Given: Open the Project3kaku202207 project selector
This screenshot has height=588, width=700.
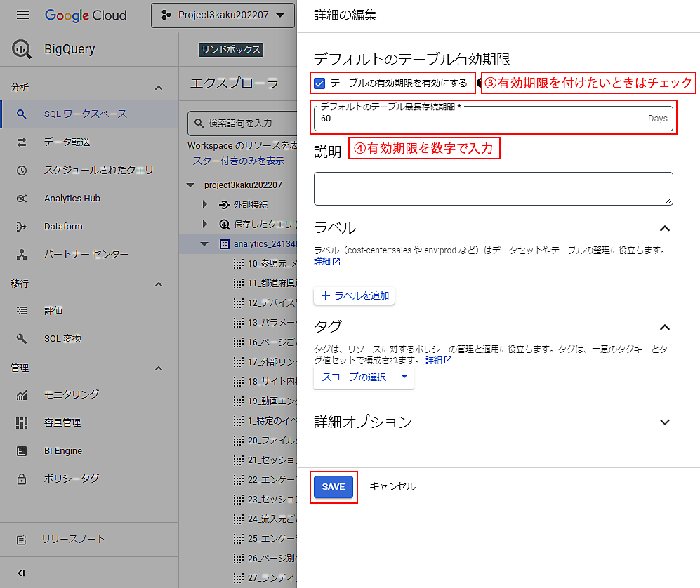Looking at the screenshot, I should pos(223,15).
